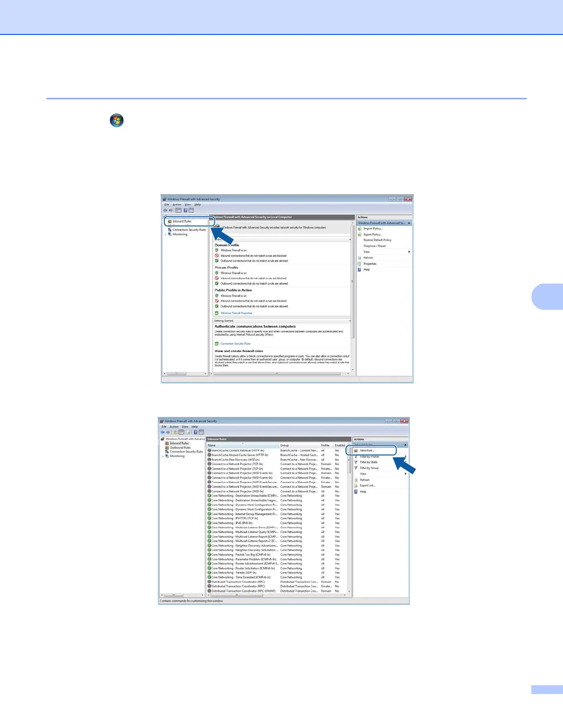Click Export Policy... action text

point(373,234)
